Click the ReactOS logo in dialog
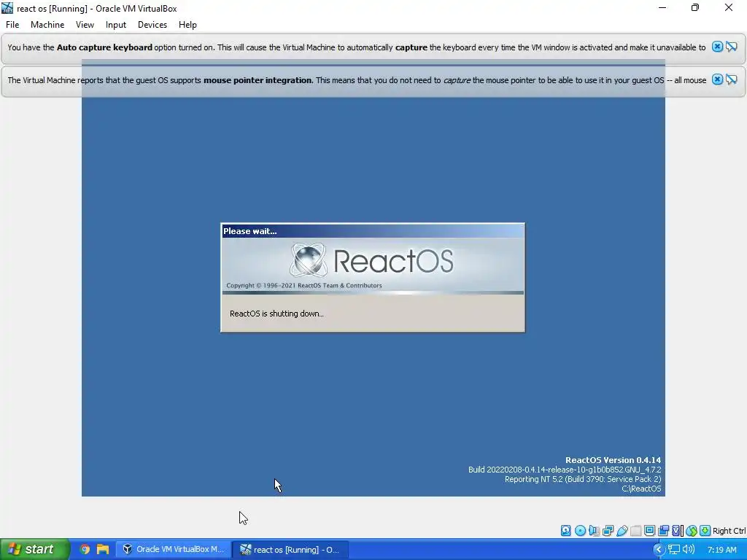The width and height of the screenshot is (747, 560). 372,260
